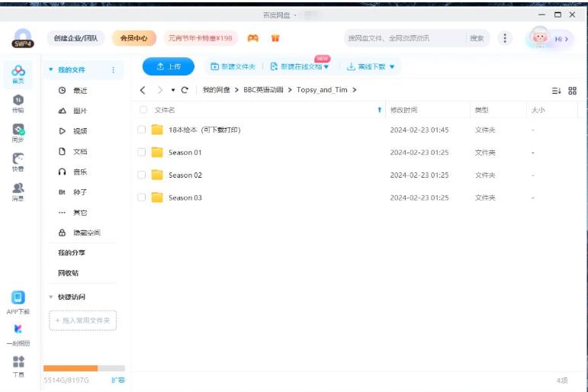Click the user avatar picture
The width and height of the screenshot is (588, 392).
[x=540, y=37]
